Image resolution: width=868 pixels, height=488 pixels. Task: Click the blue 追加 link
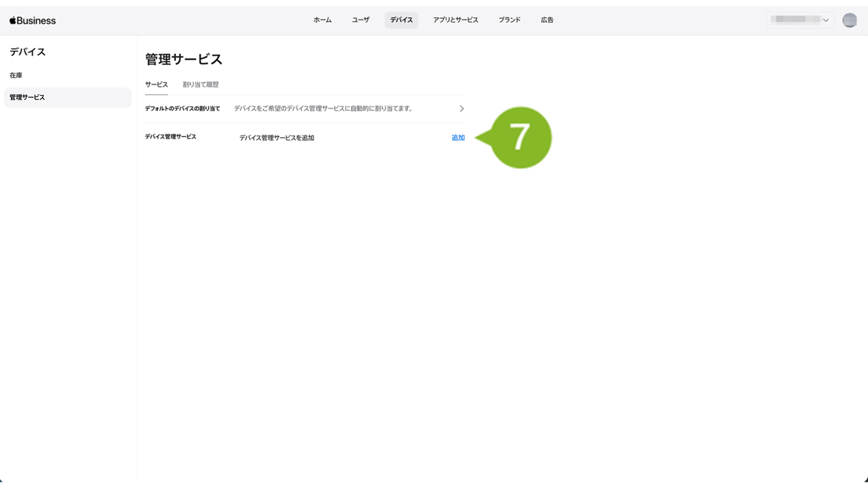pos(457,138)
